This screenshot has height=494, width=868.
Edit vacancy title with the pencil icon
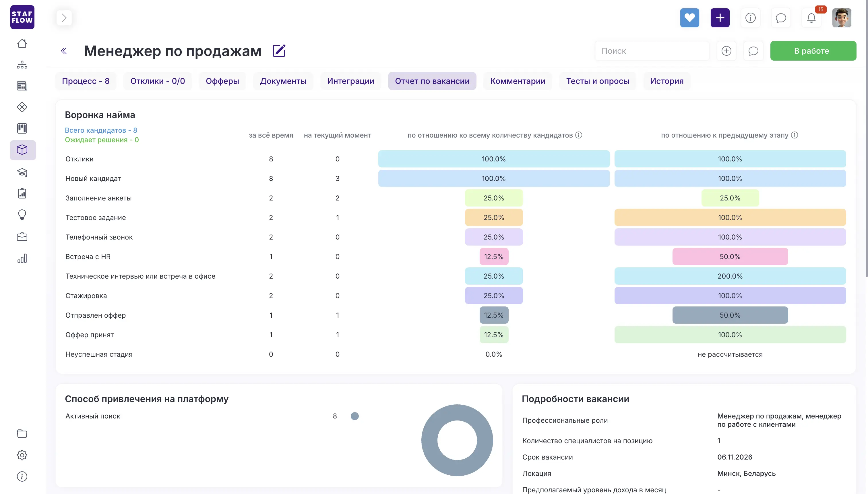click(x=279, y=51)
